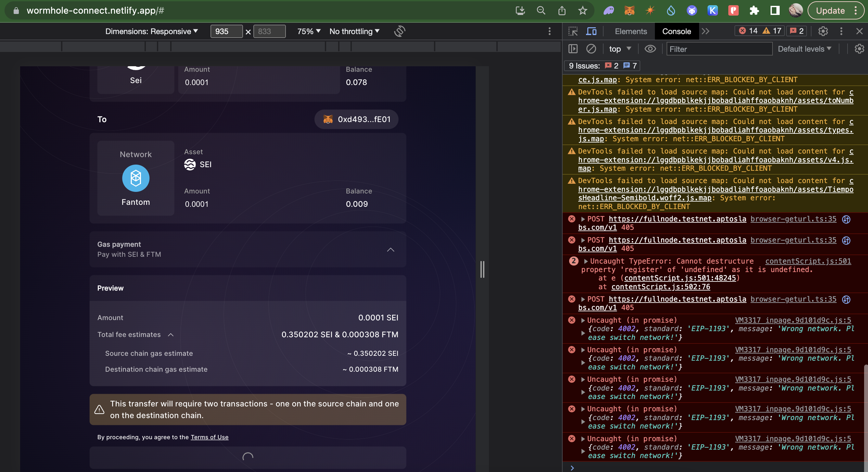Share the page via the share icon
The width and height of the screenshot is (868, 472).
click(x=562, y=10)
